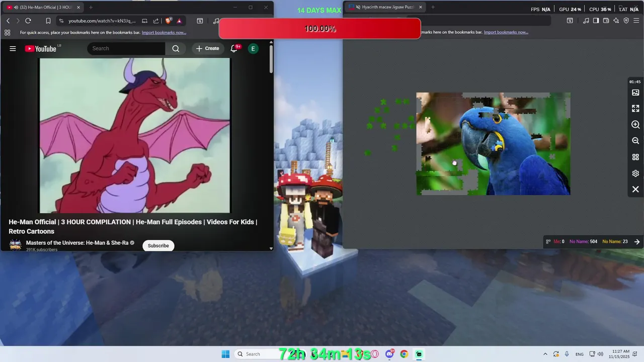Arrange puzzle pieces with grid icon
The height and width of the screenshot is (362, 644).
click(x=635, y=157)
